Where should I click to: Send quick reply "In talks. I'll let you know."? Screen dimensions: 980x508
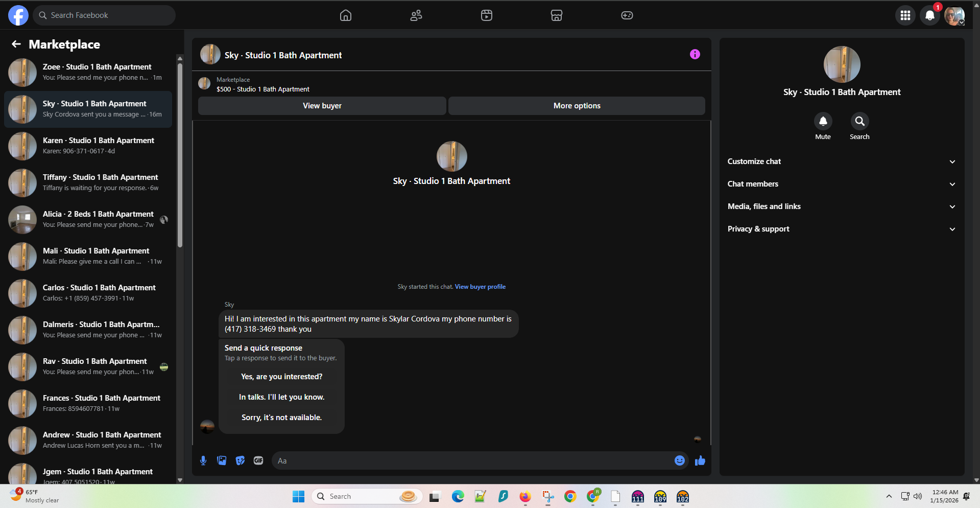(x=282, y=397)
